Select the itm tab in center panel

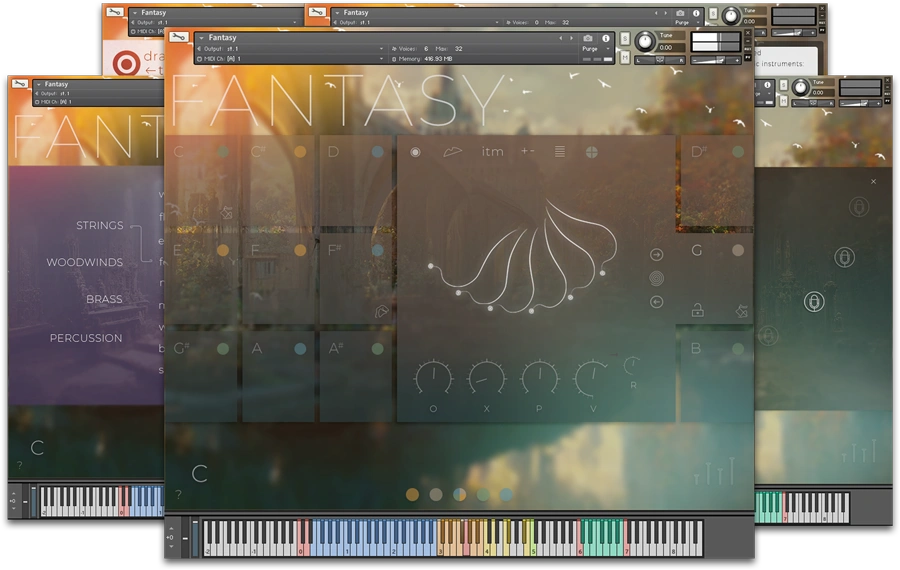pyautogui.click(x=492, y=152)
